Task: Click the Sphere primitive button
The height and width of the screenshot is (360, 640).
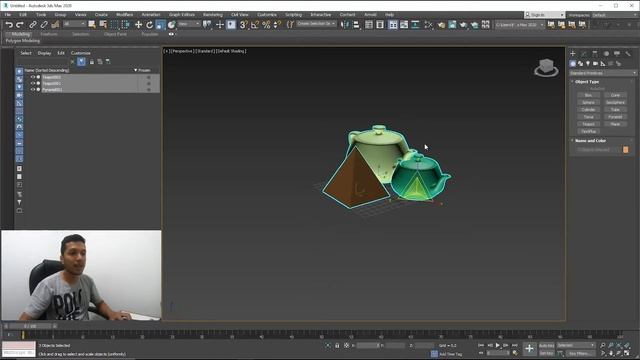Action: coord(588,102)
